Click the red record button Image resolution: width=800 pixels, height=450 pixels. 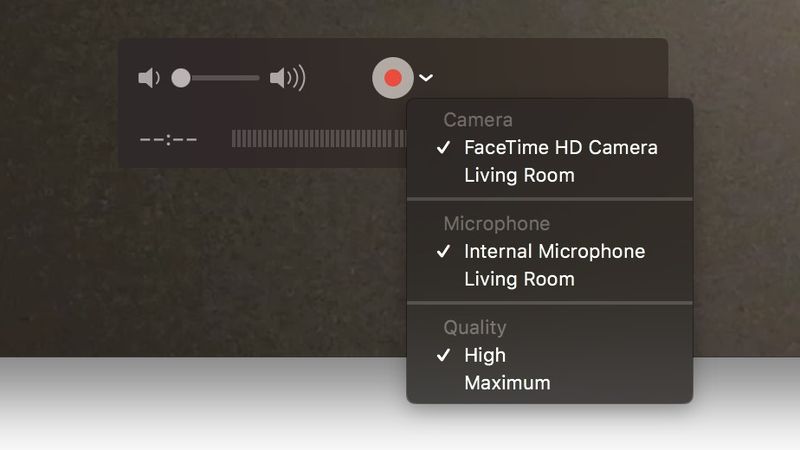(x=392, y=78)
